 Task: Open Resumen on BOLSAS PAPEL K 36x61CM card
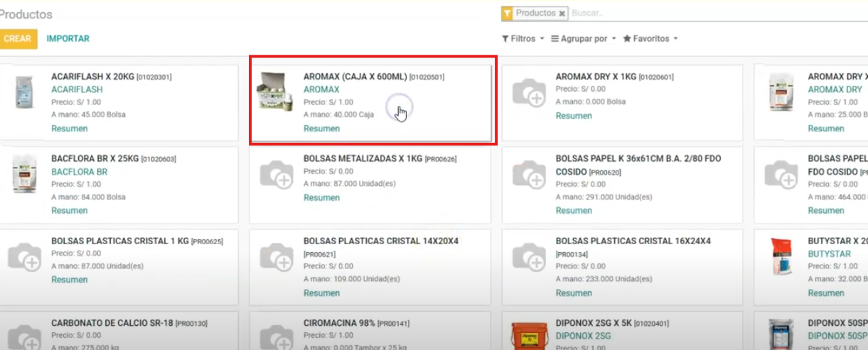(x=574, y=210)
